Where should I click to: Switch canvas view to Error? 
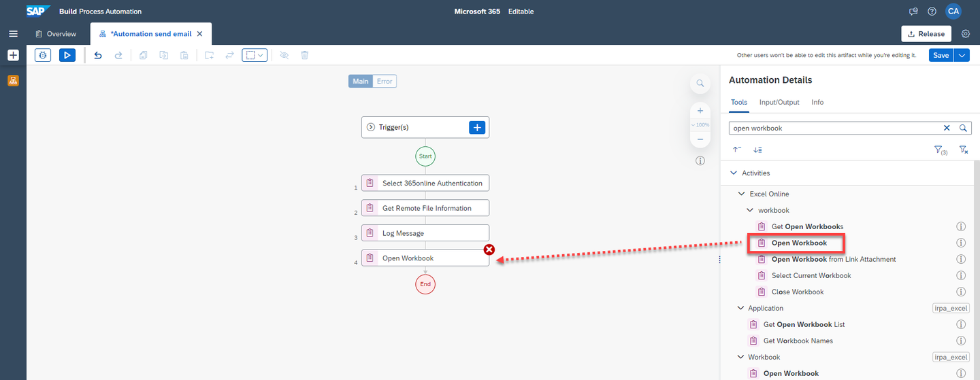click(x=385, y=81)
